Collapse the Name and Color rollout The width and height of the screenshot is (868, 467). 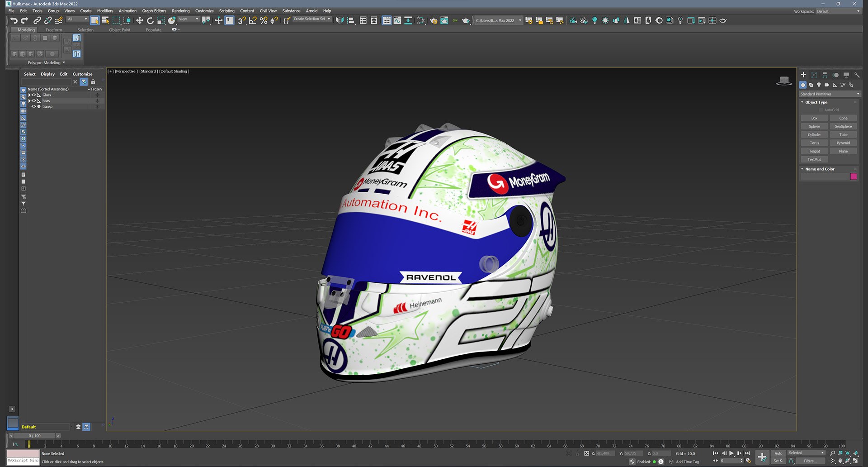pos(803,169)
